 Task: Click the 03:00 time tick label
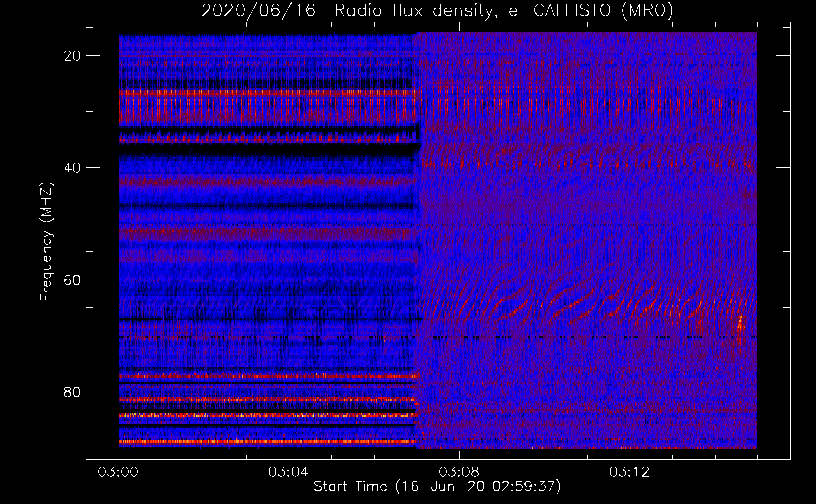point(119,472)
